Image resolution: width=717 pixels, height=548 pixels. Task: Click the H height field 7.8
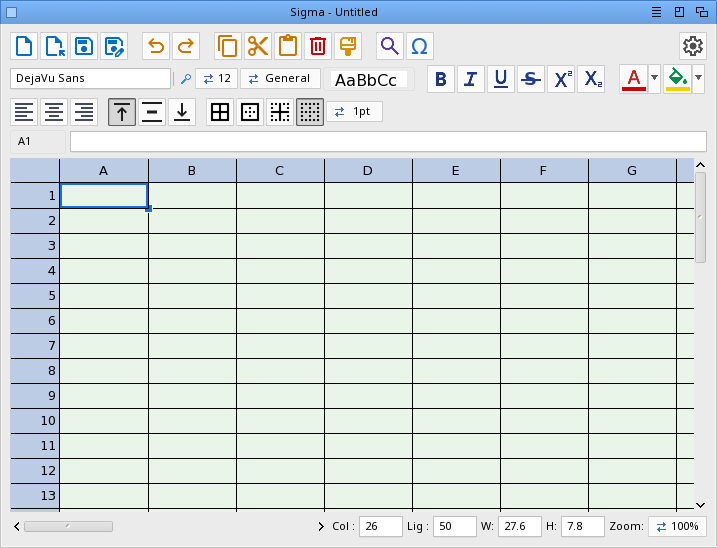tap(583, 527)
